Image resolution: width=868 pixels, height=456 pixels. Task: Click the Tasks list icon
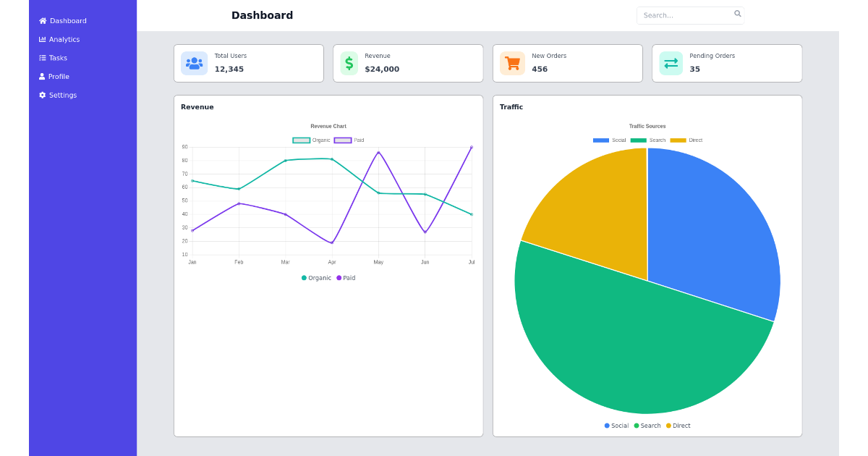coord(41,58)
